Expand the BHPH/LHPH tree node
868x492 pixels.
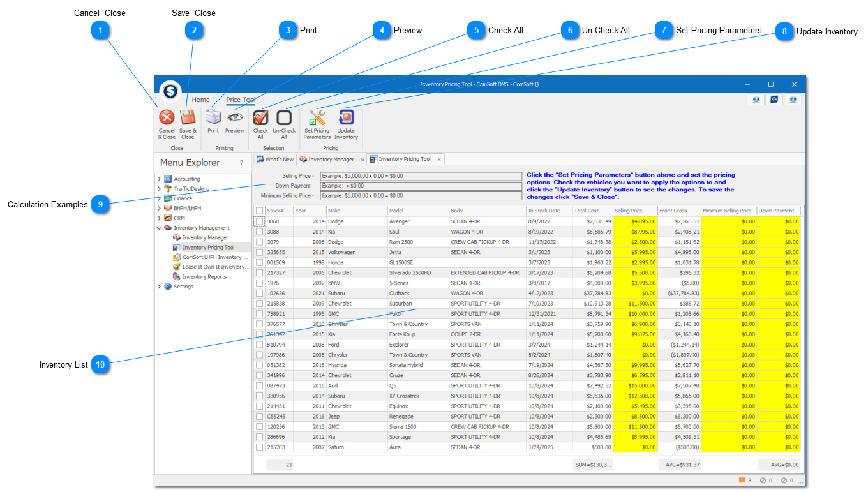159,208
